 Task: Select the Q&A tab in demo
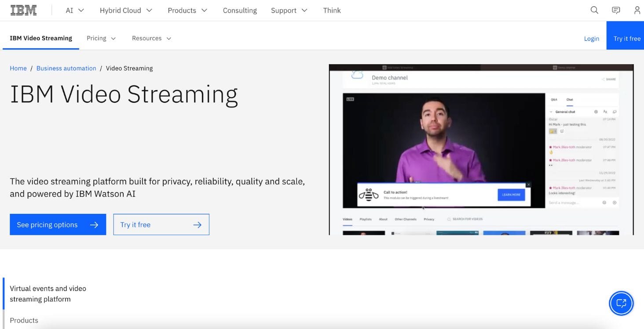pos(554,100)
